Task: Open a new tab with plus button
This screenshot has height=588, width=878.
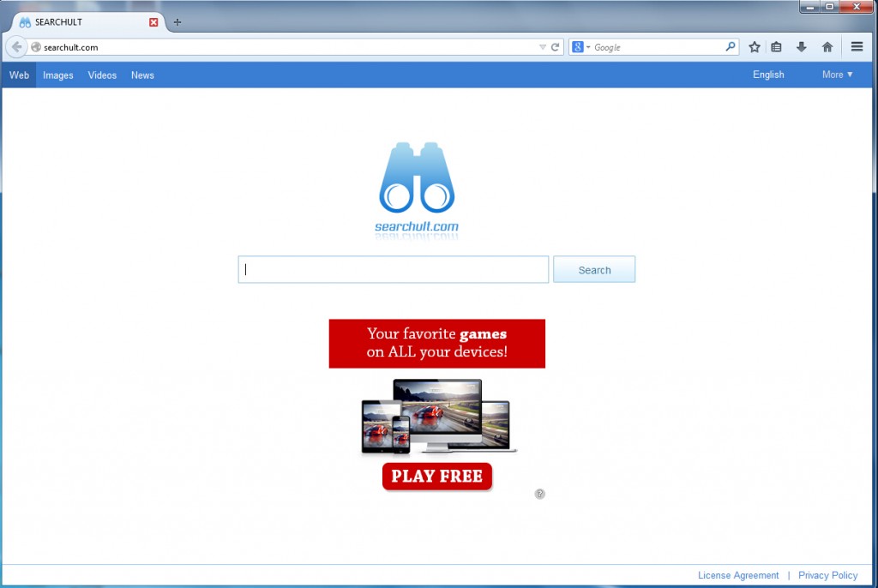Action: [177, 22]
